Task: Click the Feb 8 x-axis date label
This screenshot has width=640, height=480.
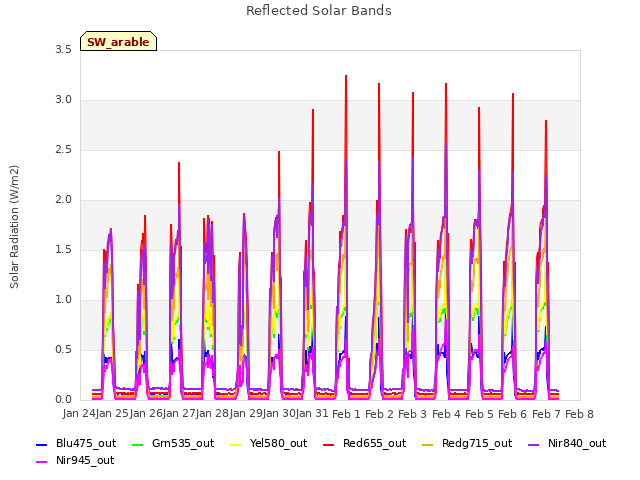Action: point(579,414)
